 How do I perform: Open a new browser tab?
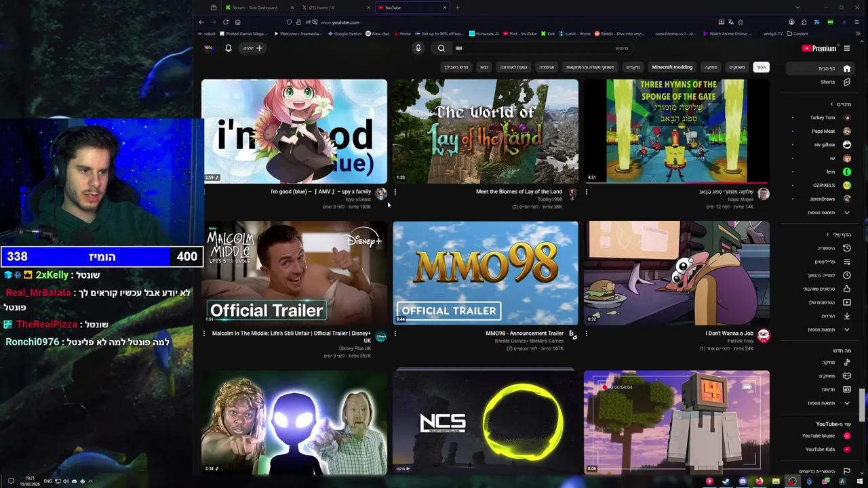457,7
